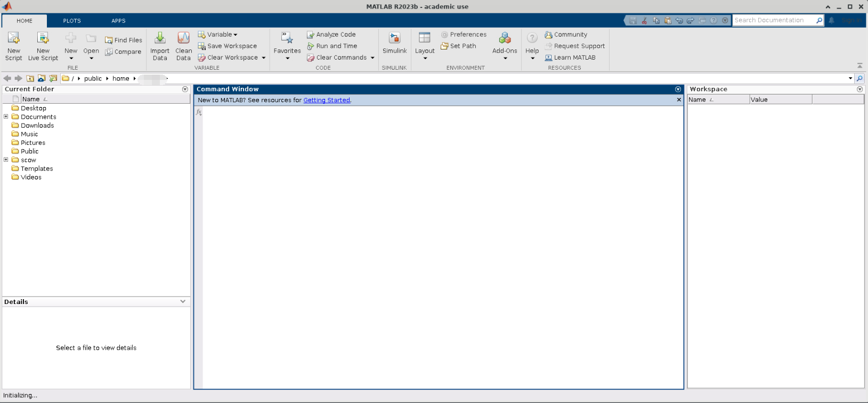Click the back navigation arrow

7,78
